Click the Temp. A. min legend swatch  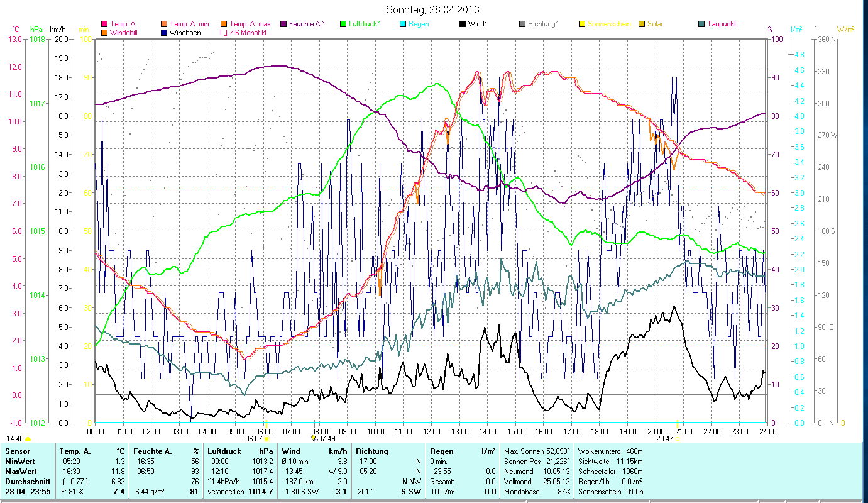coord(165,24)
